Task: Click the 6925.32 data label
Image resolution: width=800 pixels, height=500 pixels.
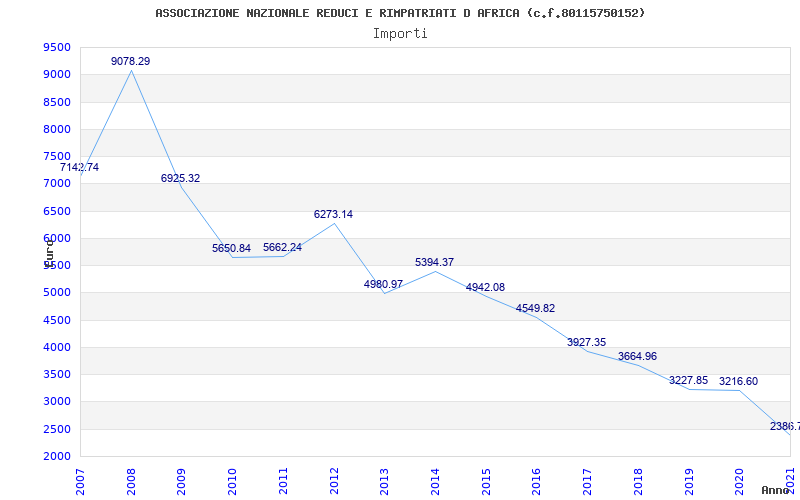Action: pyautogui.click(x=181, y=179)
